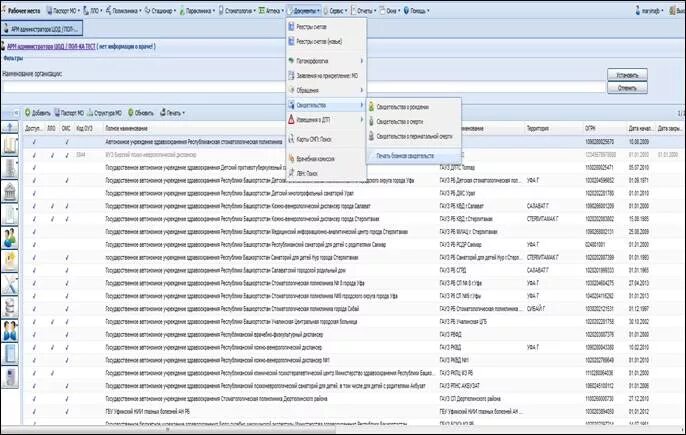686x435 pixels.
Task: Open the Рабочее место menu item
Action: (x=23, y=11)
